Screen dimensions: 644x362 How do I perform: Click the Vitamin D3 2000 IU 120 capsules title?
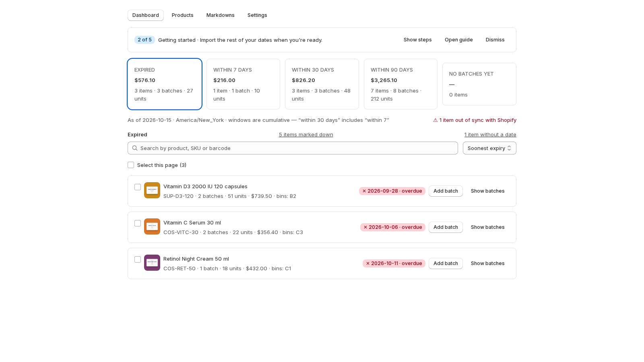(x=205, y=186)
